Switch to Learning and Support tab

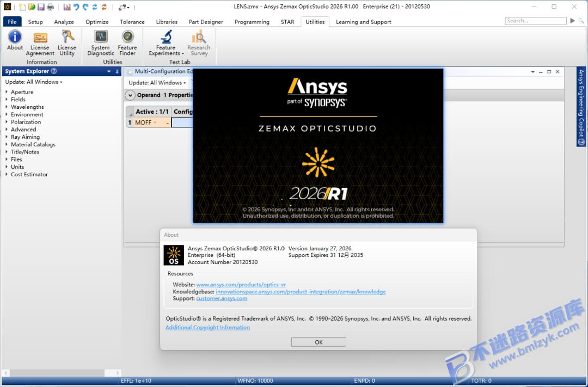click(x=363, y=22)
